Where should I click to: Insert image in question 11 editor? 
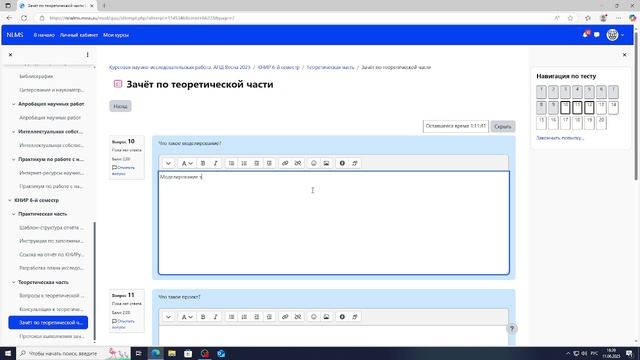[x=326, y=317]
